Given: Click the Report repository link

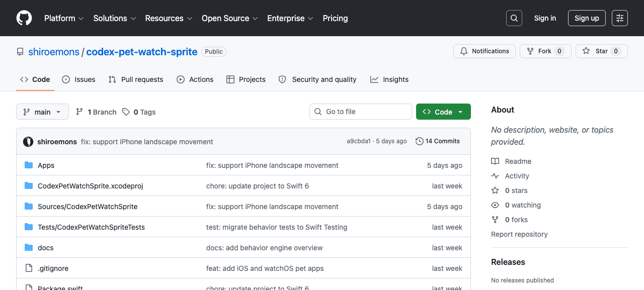Looking at the screenshot, I should (x=519, y=234).
